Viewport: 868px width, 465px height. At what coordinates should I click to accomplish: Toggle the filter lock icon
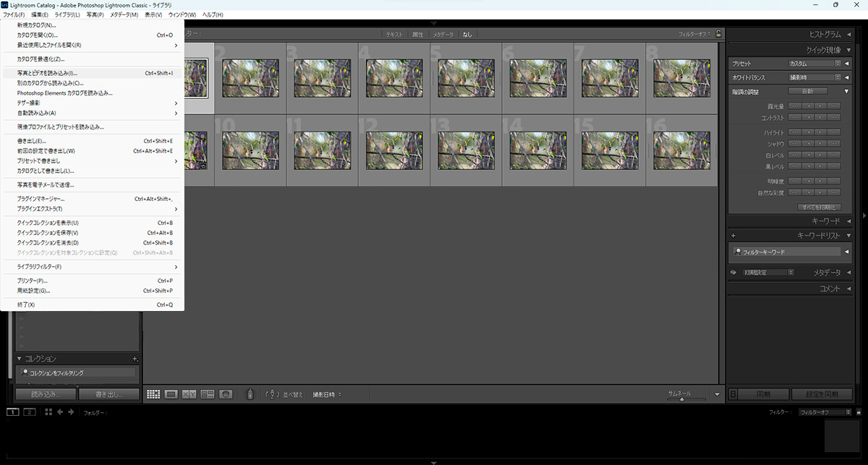718,33
